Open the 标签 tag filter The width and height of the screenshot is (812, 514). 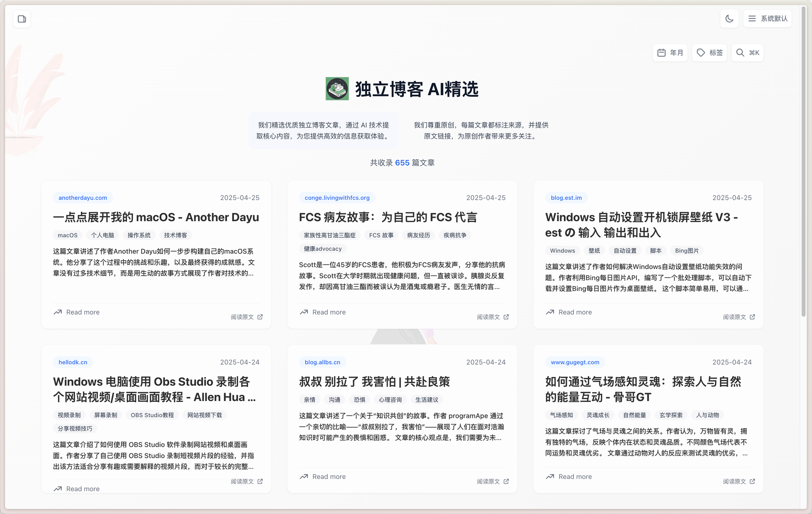(x=710, y=53)
